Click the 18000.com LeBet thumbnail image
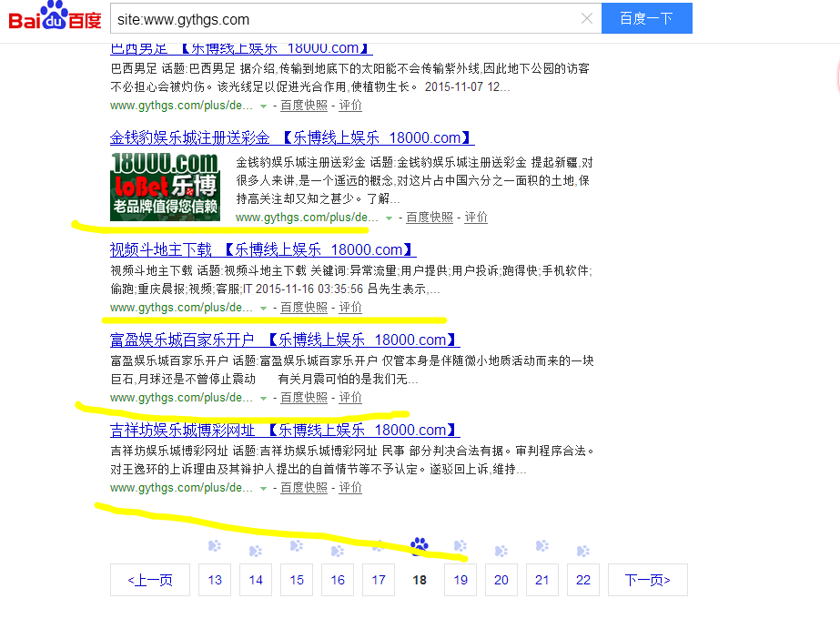The width and height of the screenshot is (840, 629). pos(165,187)
